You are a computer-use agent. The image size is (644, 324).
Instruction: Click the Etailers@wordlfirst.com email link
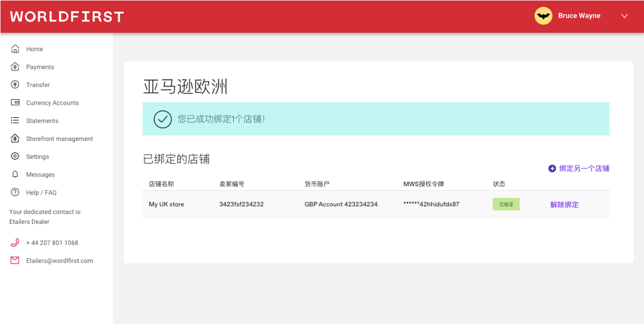[60, 260]
